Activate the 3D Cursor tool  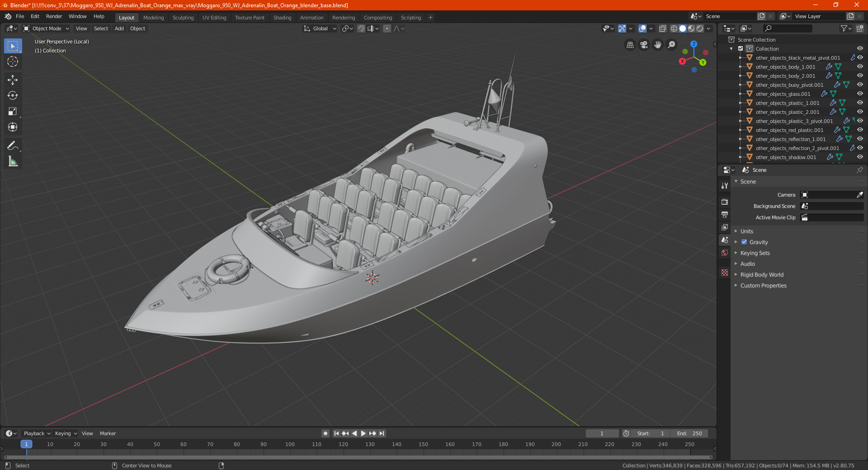pyautogui.click(x=13, y=61)
